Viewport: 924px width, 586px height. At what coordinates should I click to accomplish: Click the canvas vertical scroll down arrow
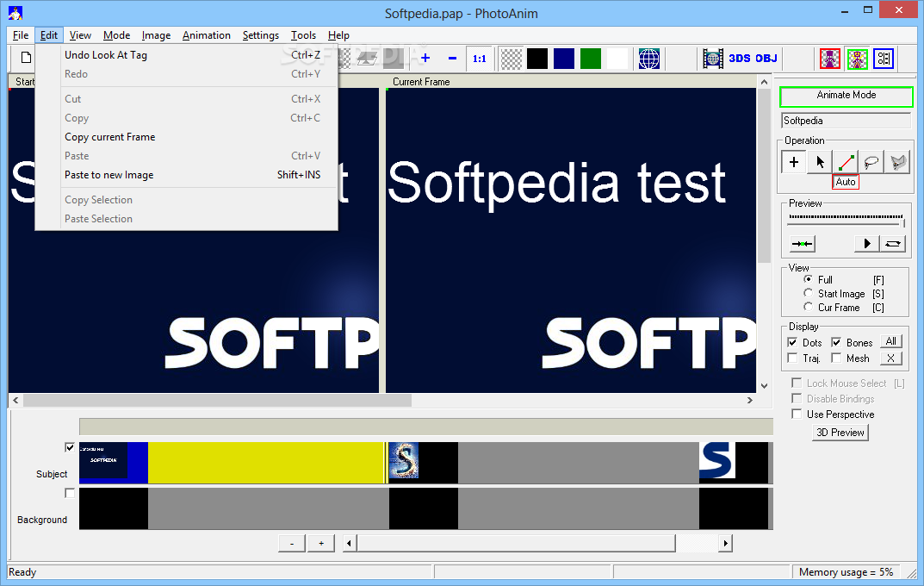765,386
